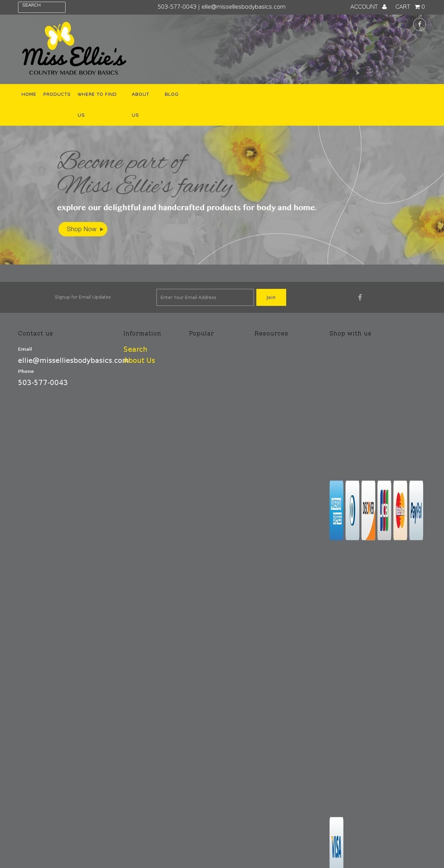Click the JCB payment icon
The width and height of the screenshot is (444, 868).
(384, 510)
